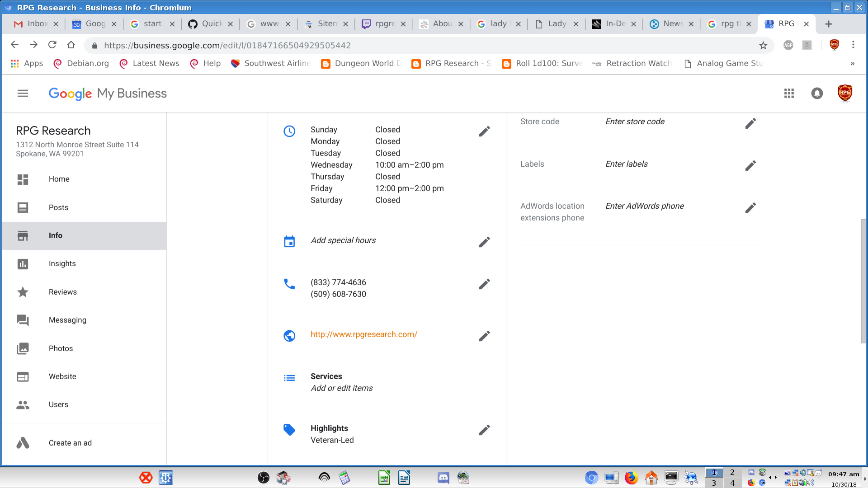This screenshot has height=488, width=868.
Task: Edit business hours with pencil icon
Action: 484,131
